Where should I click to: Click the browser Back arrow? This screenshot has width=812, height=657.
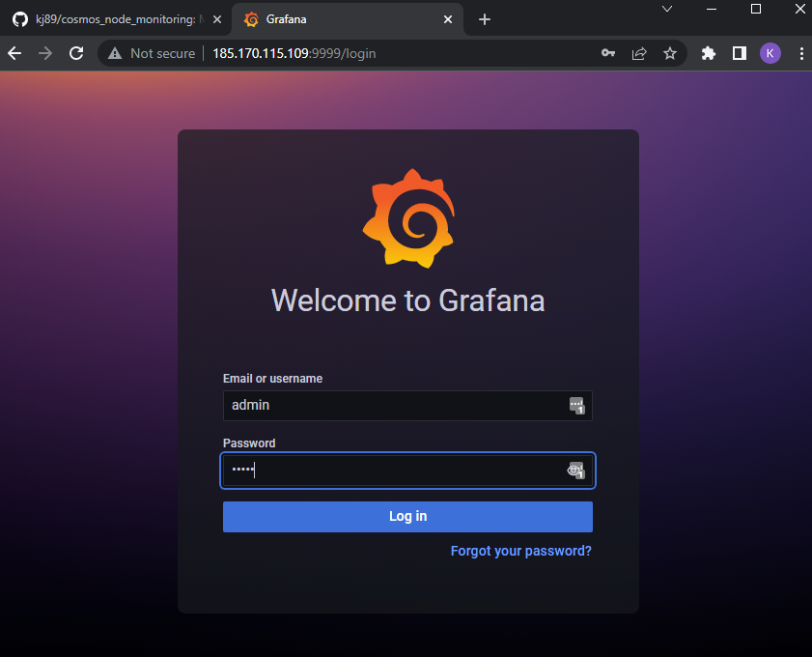pos(14,53)
